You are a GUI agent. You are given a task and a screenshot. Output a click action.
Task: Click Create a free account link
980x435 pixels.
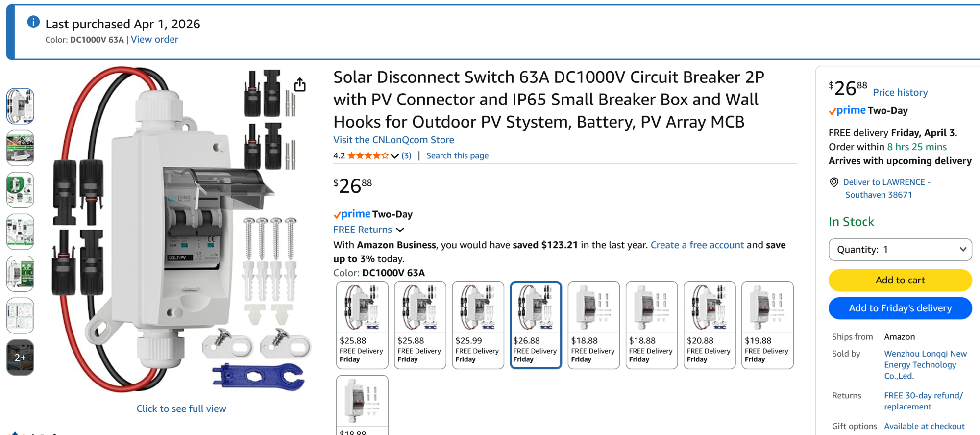[x=697, y=245]
